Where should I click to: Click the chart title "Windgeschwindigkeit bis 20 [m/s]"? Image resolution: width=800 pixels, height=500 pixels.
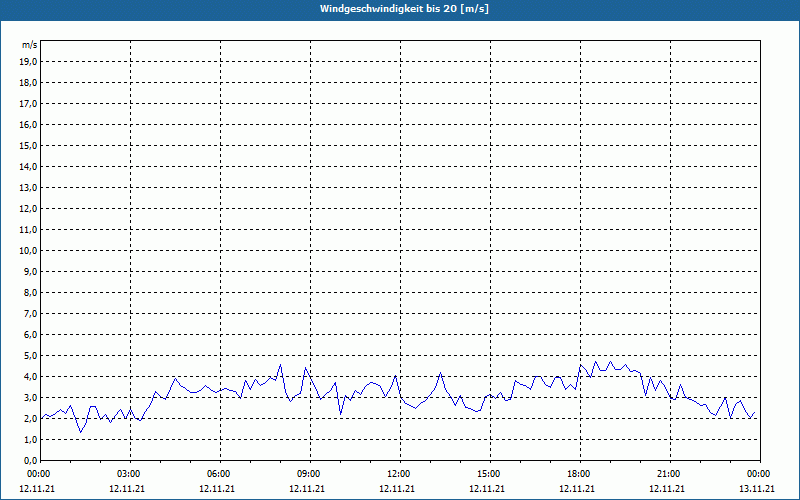point(404,9)
